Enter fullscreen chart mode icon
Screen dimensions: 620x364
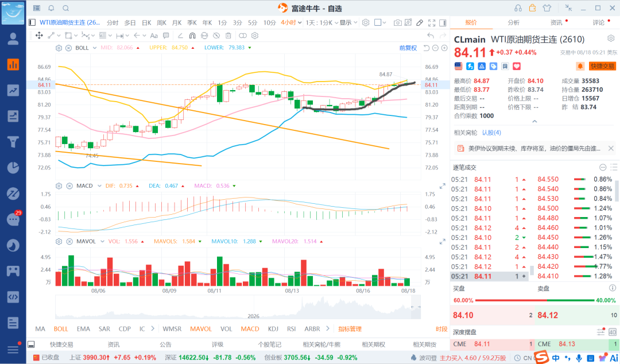click(x=431, y=22)
